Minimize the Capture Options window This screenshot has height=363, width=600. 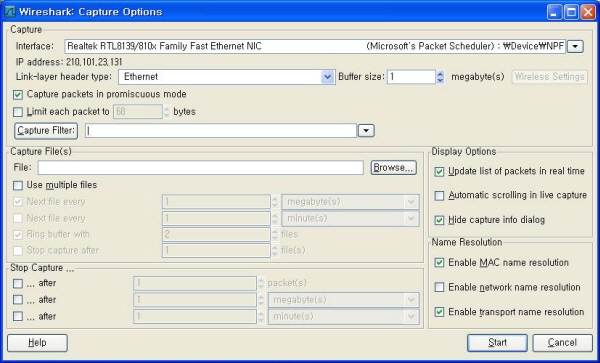[554, 12]
